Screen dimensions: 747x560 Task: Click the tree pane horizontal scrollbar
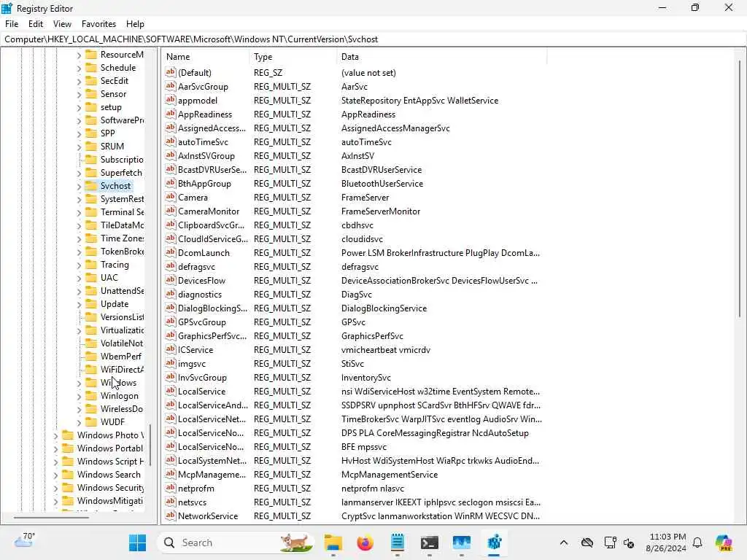point(51,517)
